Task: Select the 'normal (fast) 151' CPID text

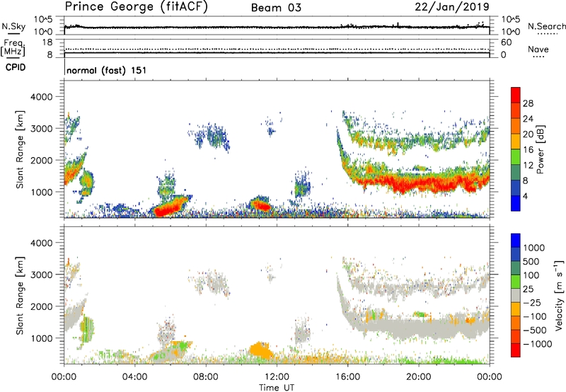Action: pos(107,70)
